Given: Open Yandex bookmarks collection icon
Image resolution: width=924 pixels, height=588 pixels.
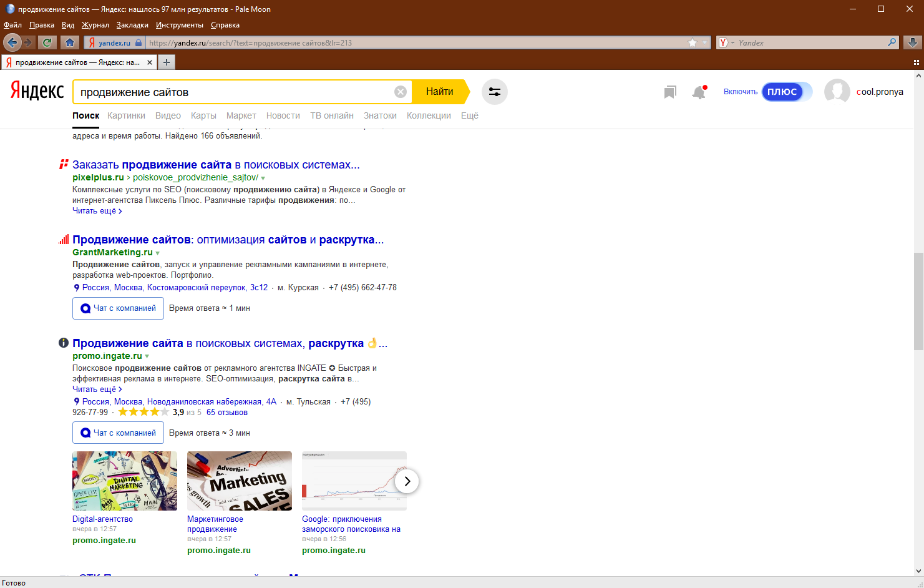Looking at the screenshot, I should click(x=670, y=92).
